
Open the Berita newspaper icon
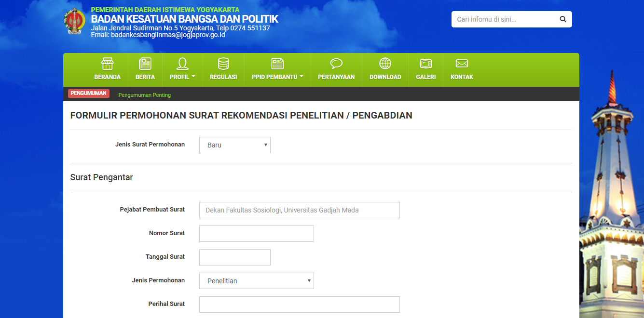(x=145, y=64)
